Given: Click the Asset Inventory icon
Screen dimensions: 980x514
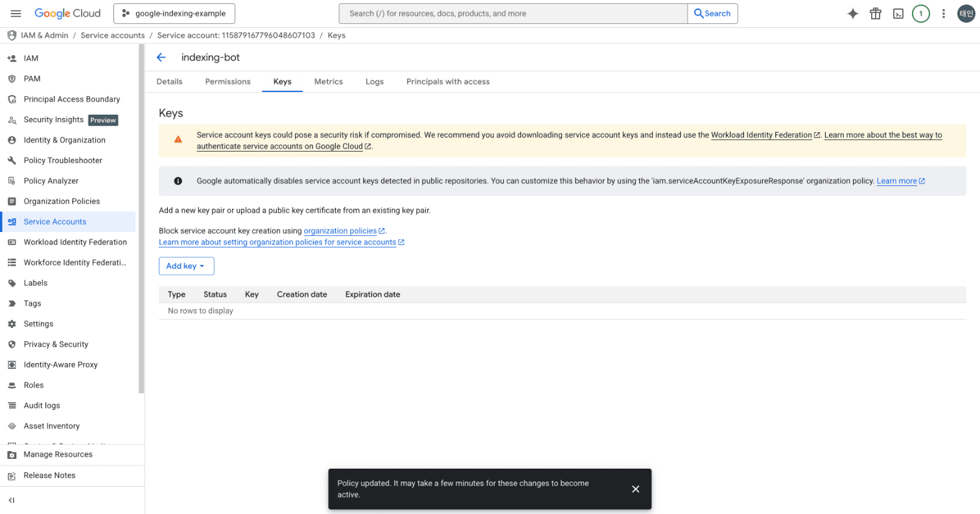Looking at the screenshot, I should [x=12, y=426].
